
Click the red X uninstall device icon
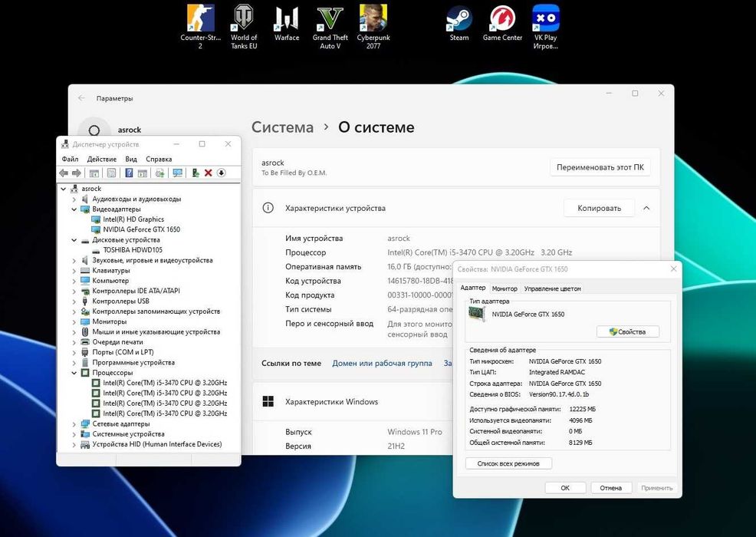coord(209,173)
